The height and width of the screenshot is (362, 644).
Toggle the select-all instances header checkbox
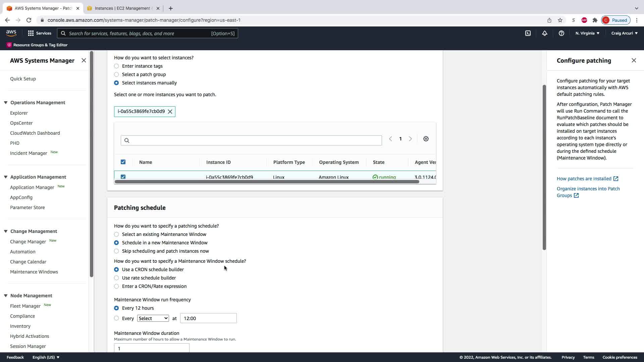pyautogui.click(x=123, y=162)
